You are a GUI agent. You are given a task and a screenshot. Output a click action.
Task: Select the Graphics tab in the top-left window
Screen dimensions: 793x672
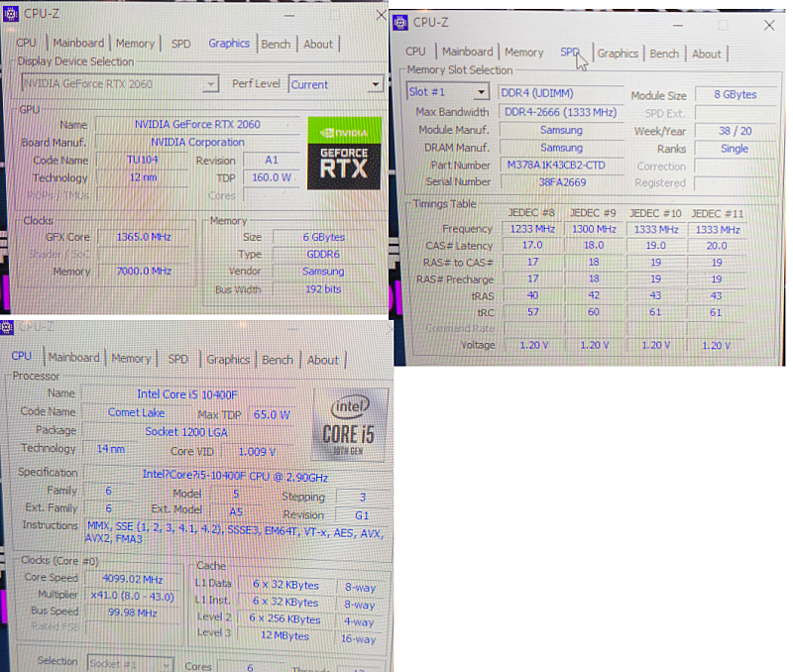(x=229, y=44)
